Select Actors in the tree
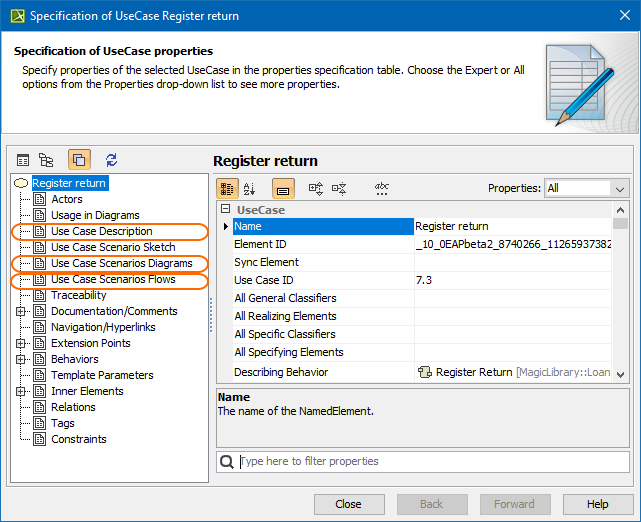The width and height of the screenshot is (641, 522). pyautogui.click(x=67, y=199)
